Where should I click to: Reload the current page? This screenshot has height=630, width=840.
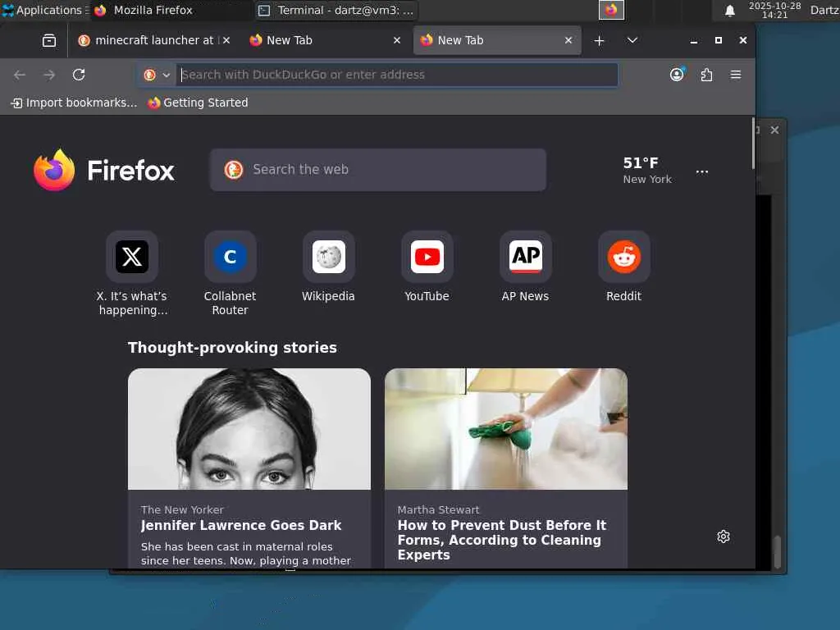[x=79, y=75]
